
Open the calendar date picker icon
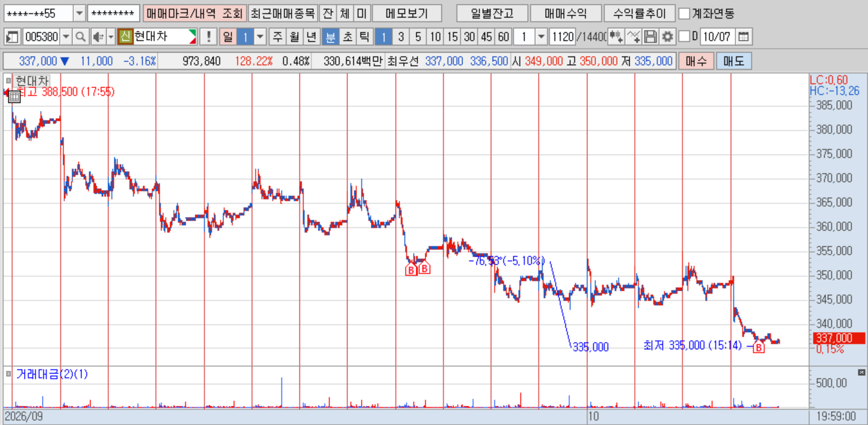click(743, 37)
